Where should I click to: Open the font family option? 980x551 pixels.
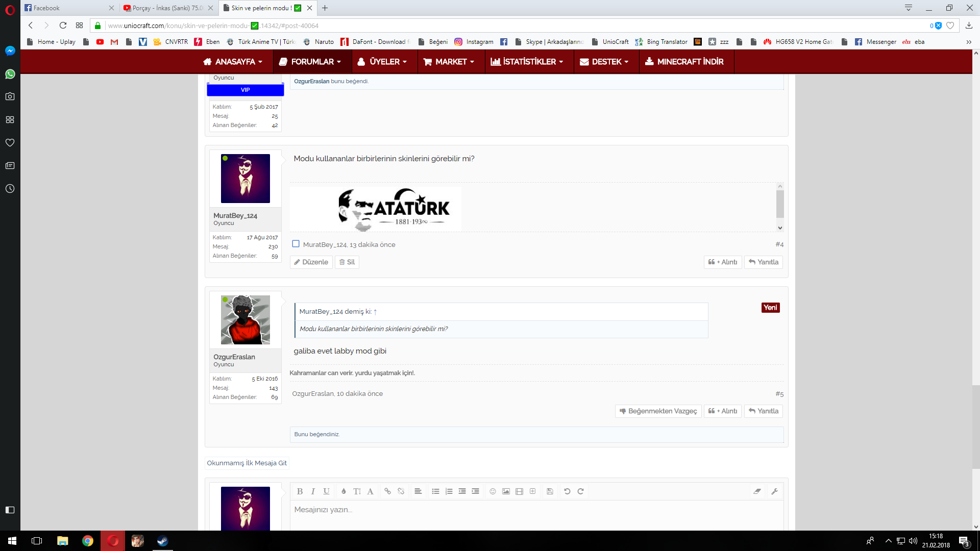click(370, 491)
